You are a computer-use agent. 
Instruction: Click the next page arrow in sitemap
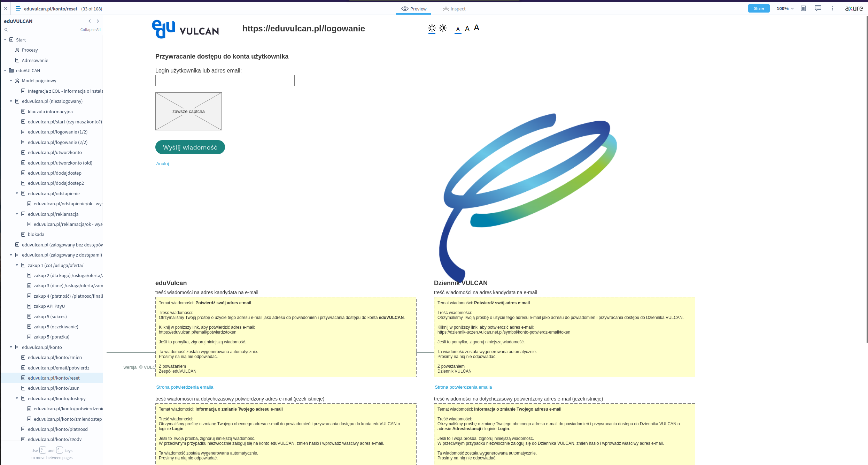pyautogui.click(x=98, y=21)
